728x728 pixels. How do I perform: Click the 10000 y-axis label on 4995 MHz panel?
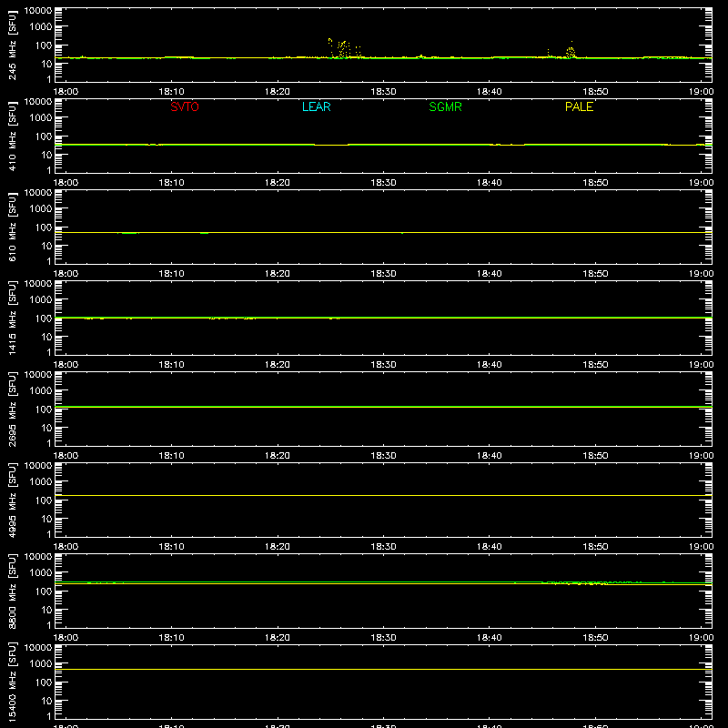click(x=38, y=466)
